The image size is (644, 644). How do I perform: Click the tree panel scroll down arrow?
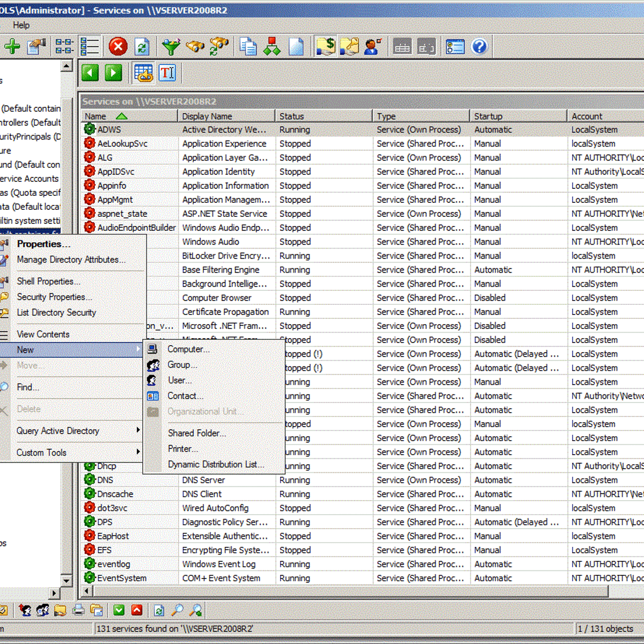coord(67,581)
